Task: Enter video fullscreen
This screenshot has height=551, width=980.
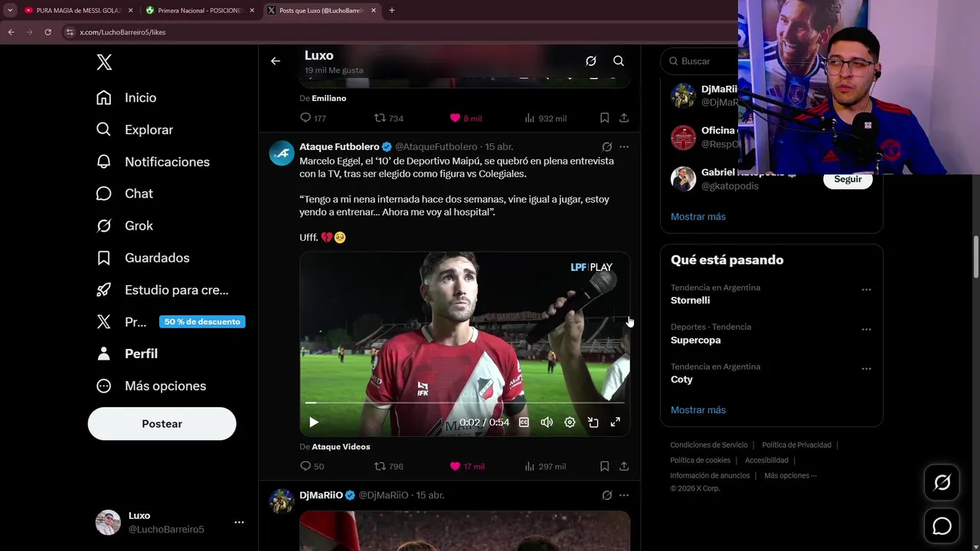Action: tap(615, 422)
